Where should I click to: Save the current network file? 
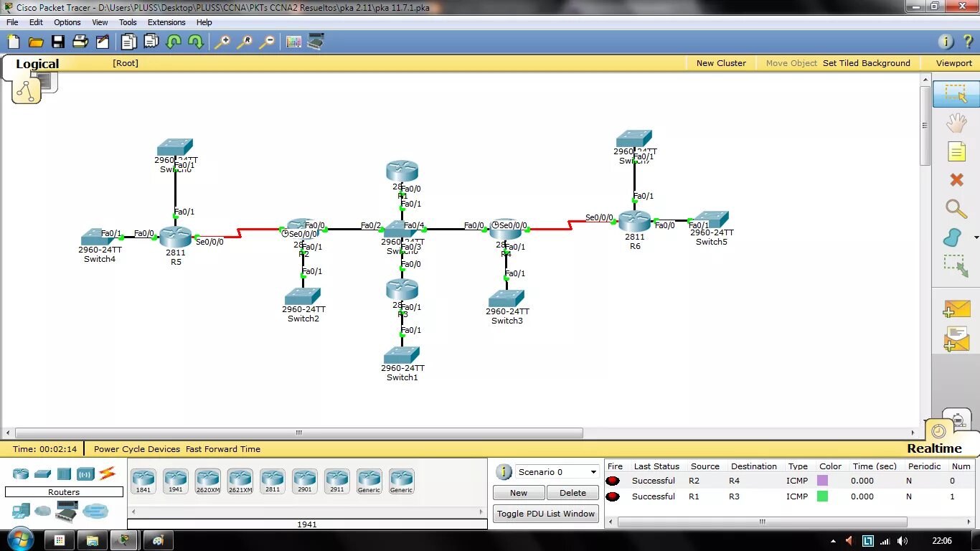click(57, 42)
